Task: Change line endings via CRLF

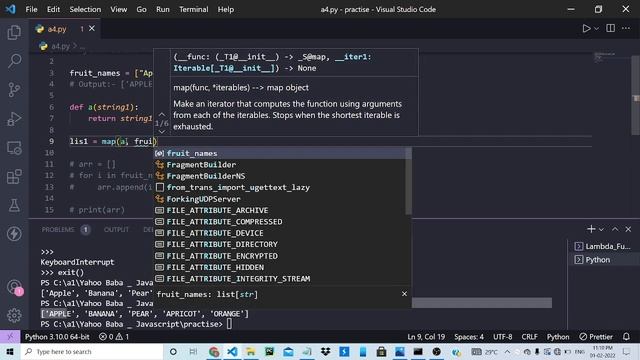Action: 529,337
